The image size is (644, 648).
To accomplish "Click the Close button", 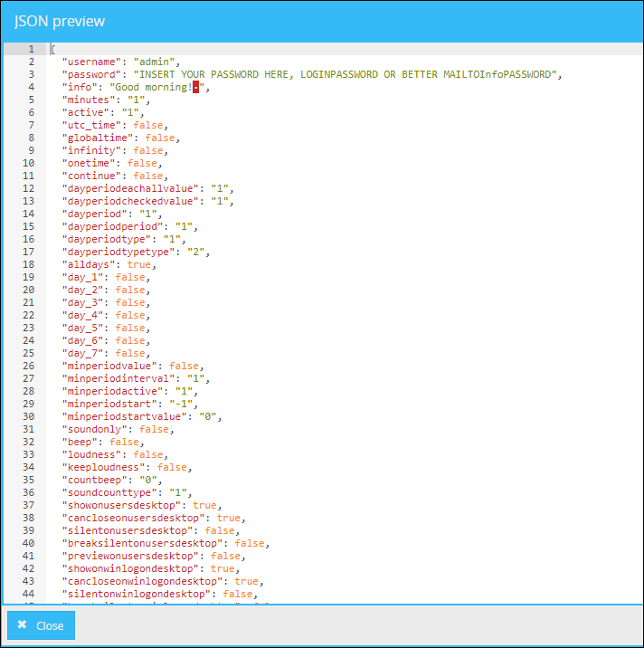I will click(41, 625).
